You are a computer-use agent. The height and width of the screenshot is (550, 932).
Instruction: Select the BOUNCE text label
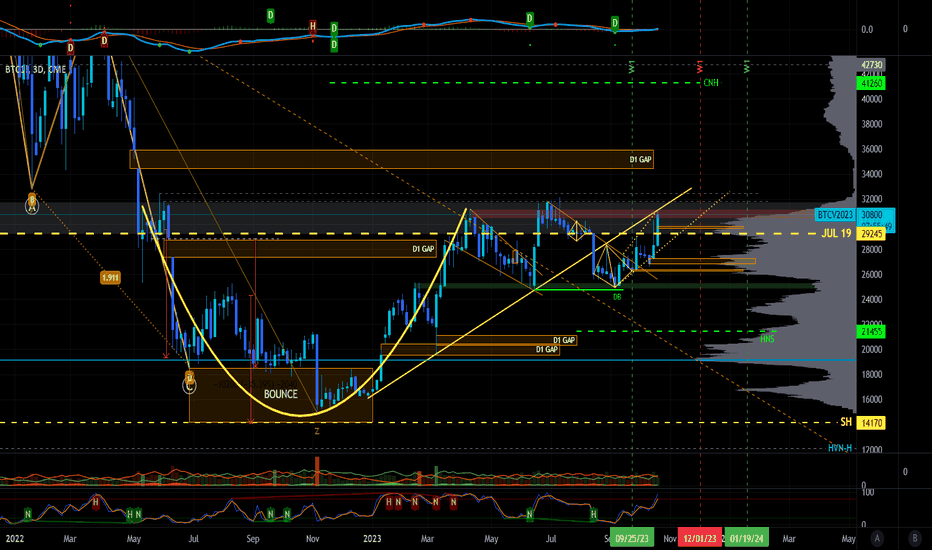click(x=281, y=394)
